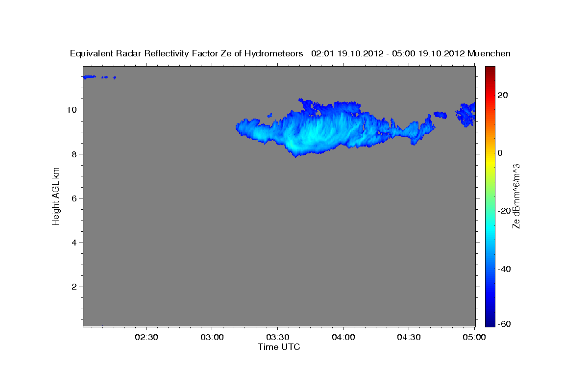Click the 03:30 time tick label
This screenshot has height=392, width=588.
pos(278,337)
